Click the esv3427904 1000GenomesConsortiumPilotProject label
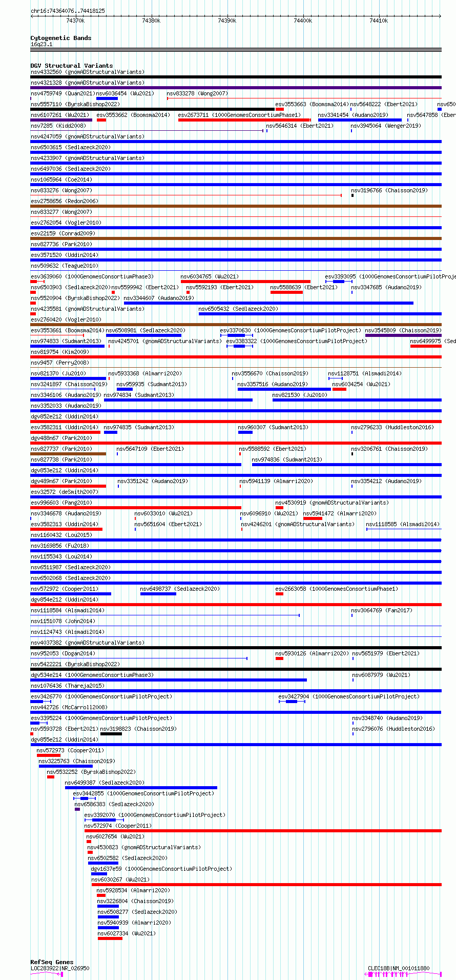 349,696
